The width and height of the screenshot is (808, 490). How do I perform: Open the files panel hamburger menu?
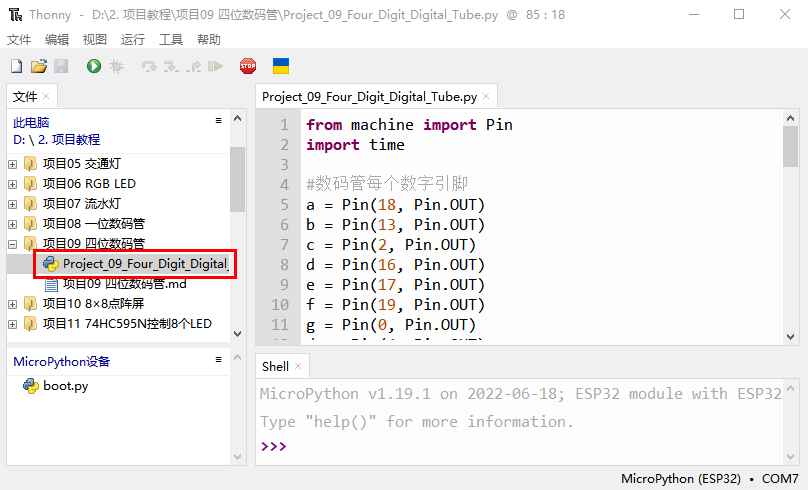pos(219,120)
